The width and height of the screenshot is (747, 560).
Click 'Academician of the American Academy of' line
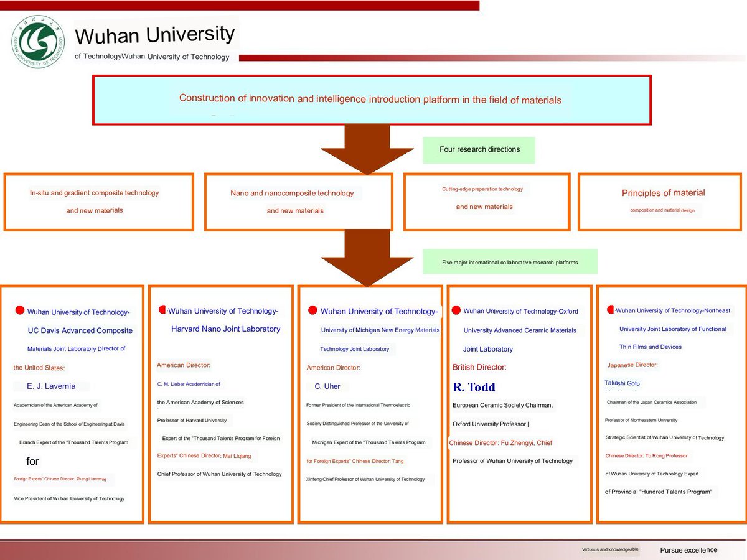56,405
